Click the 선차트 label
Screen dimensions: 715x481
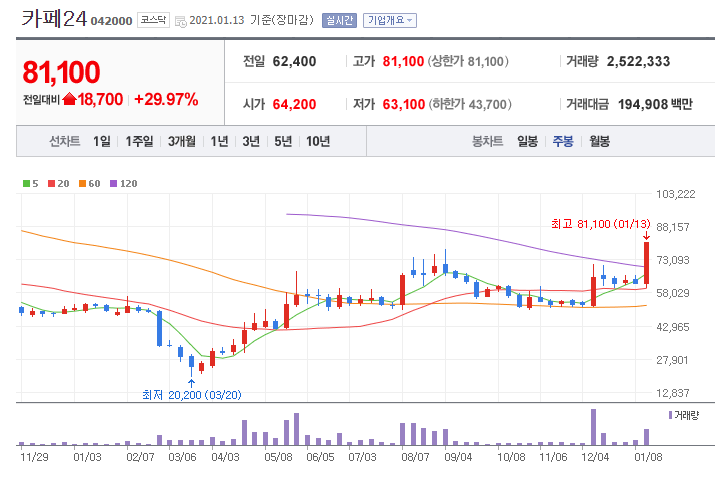[65, 141]
